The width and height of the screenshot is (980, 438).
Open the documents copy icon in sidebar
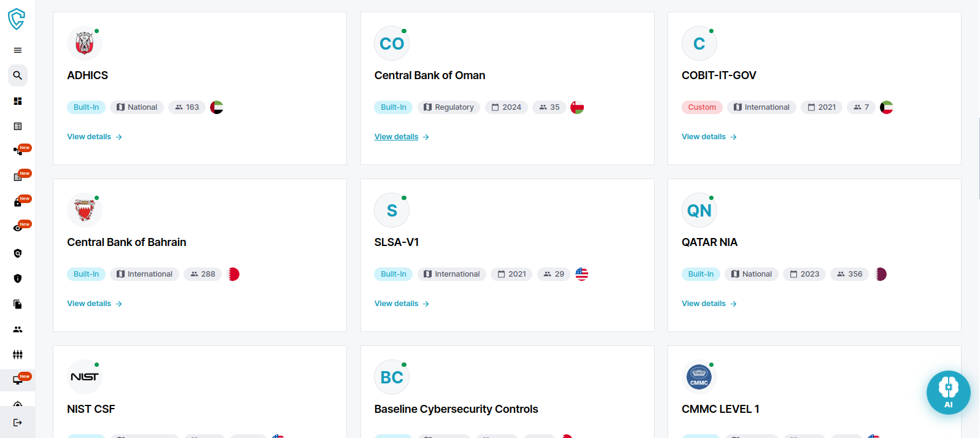coord(18,304)
